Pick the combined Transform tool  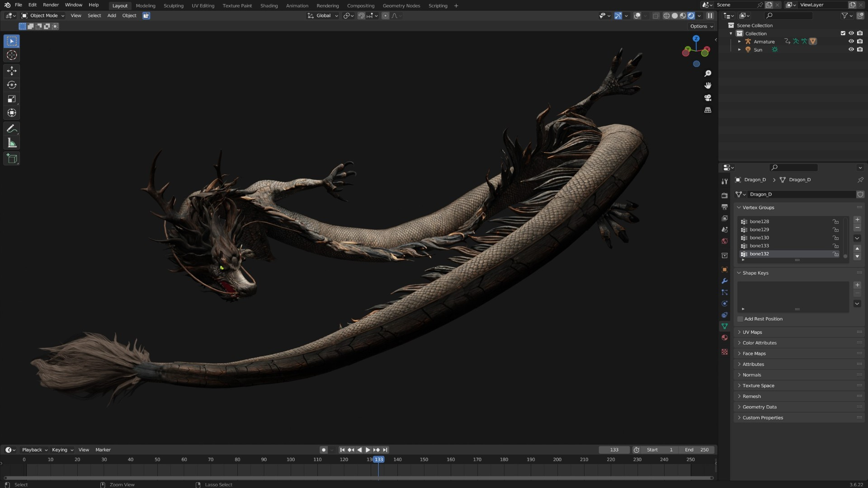12,113
